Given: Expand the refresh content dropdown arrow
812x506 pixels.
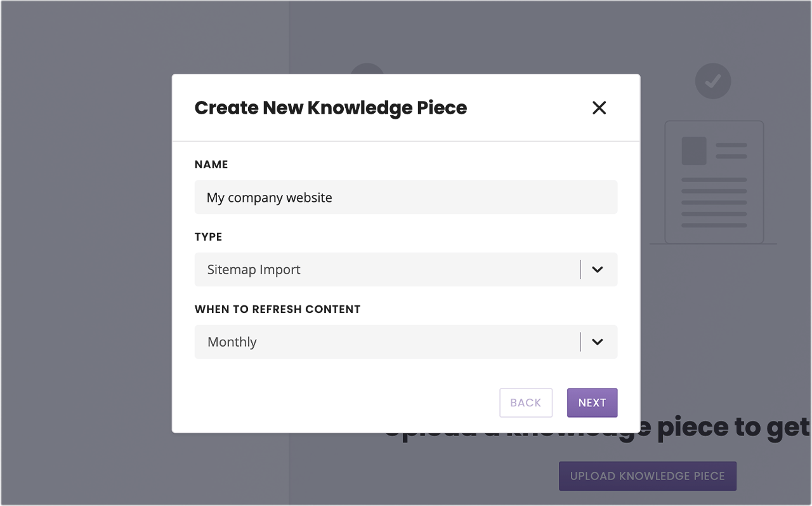Looking at the screenshot, I should click(597, 342).
